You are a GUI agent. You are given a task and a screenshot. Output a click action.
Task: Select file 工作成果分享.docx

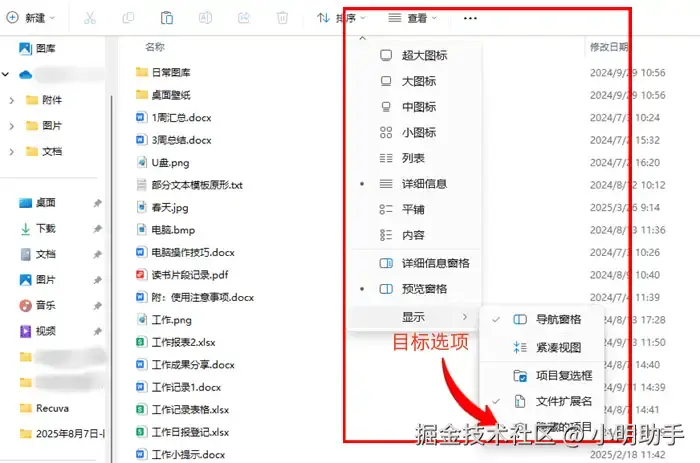(185, 365)
